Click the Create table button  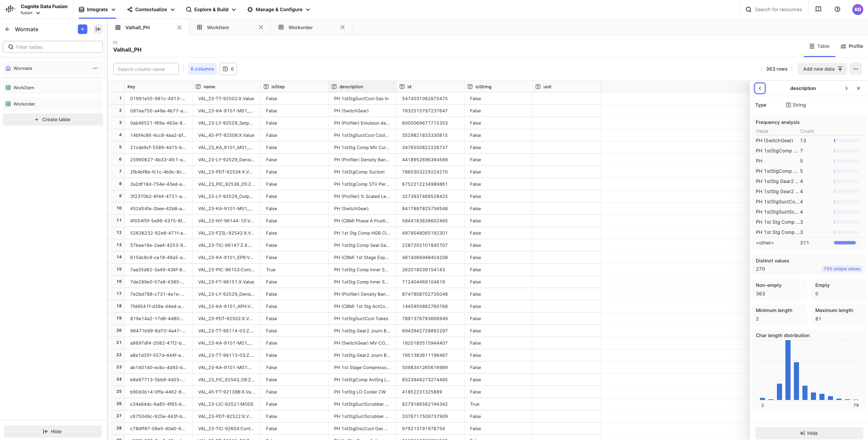tap(53, 120)
